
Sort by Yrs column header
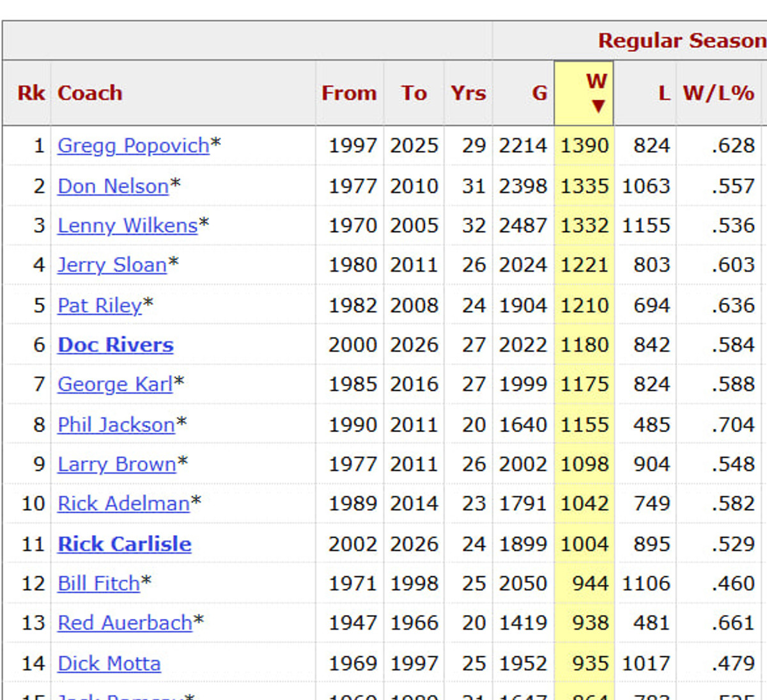[468, 93]
